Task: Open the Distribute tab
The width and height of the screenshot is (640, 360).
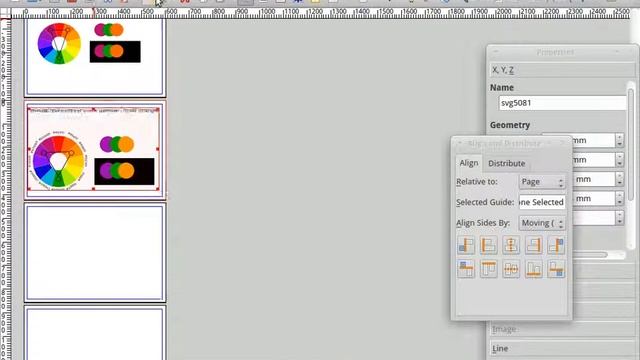Action: tap(507, 163)
